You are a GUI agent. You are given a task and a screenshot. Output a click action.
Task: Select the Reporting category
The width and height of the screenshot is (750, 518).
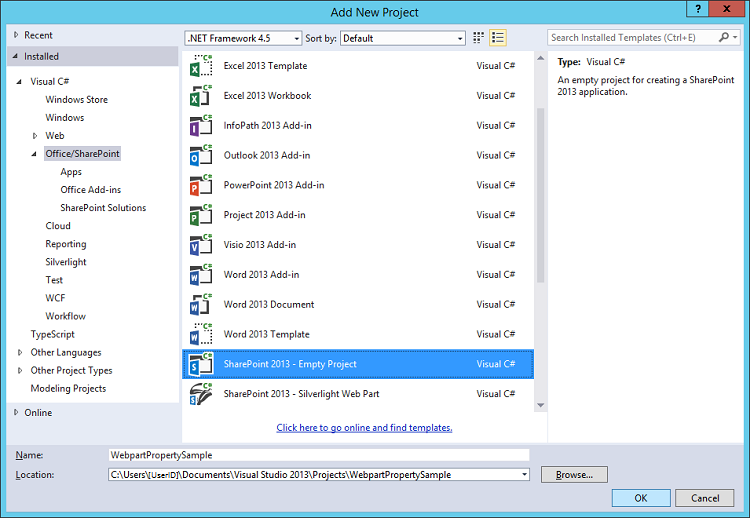66,244
